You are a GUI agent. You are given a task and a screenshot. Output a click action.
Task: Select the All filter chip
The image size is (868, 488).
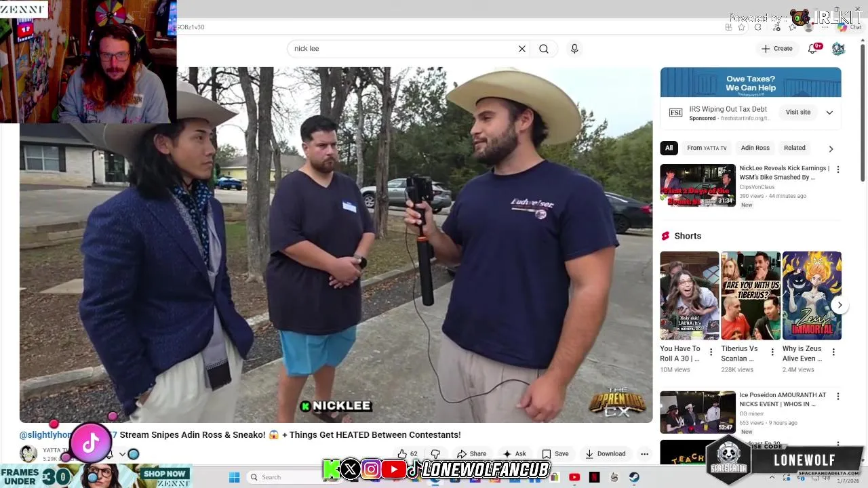tap(669, 148)
